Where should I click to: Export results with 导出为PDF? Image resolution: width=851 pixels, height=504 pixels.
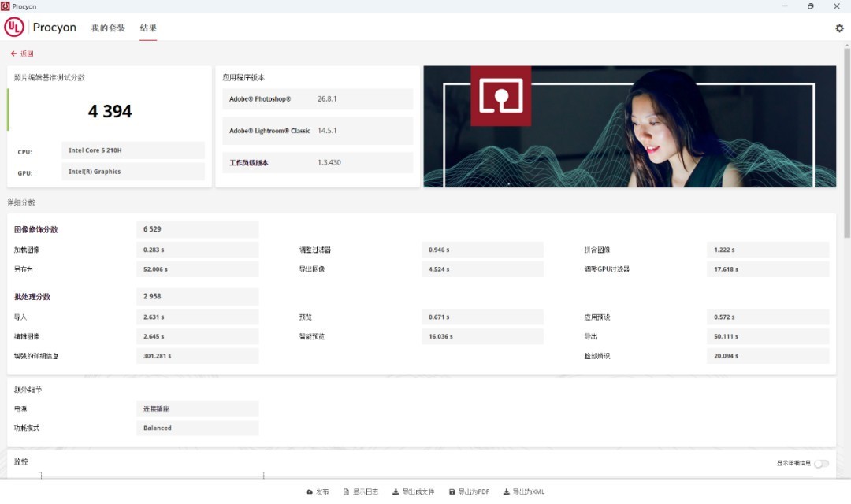pyautogui.click(x=469, y=491)
